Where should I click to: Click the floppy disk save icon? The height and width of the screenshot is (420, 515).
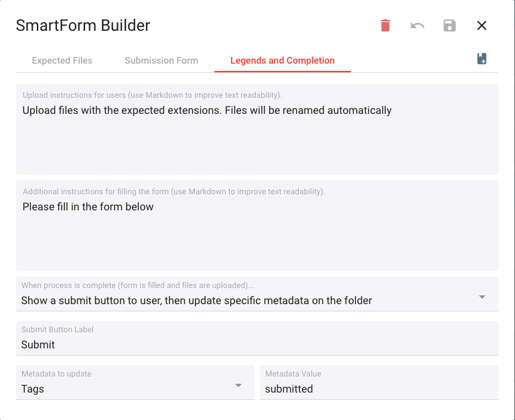449,25
